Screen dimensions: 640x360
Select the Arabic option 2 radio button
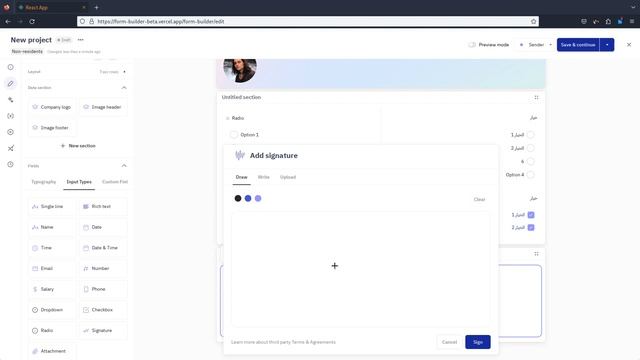point(530,148)
